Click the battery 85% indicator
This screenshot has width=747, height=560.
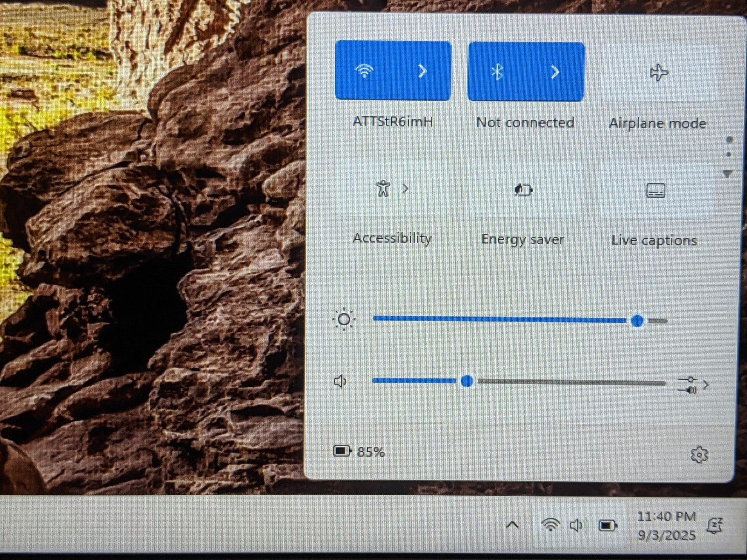click(359, 451)
